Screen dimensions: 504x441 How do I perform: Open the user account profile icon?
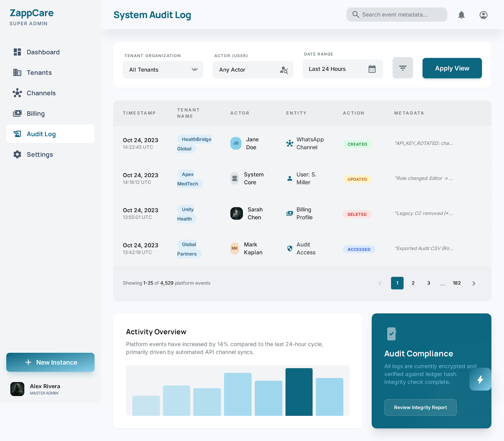(x=483, y=15)
